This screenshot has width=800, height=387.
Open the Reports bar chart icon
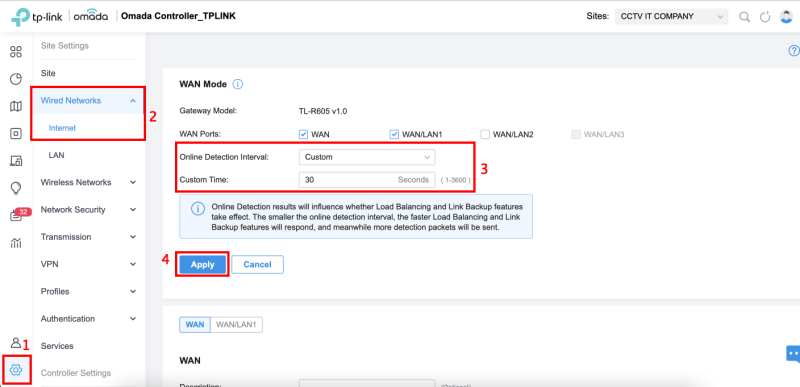pyautogui.click(x=16, y=243)
